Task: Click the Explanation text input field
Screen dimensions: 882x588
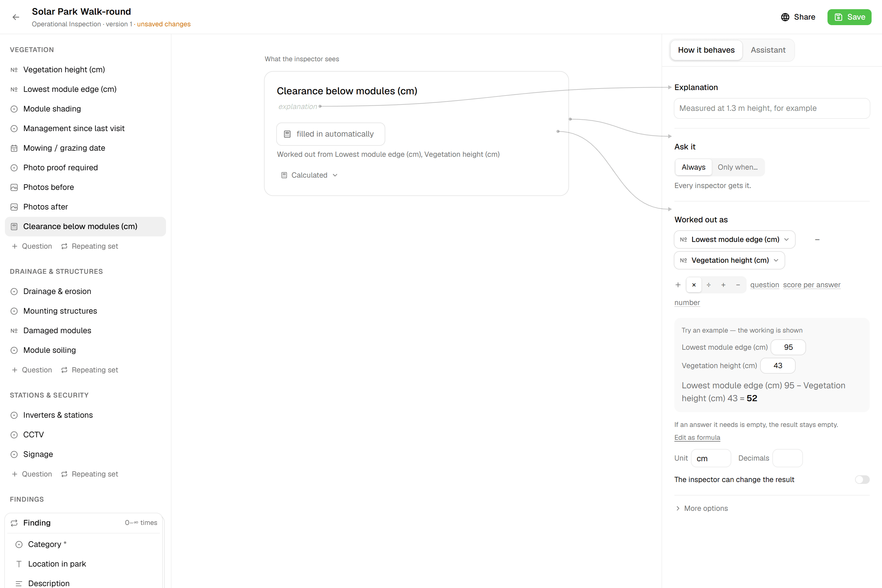Action: click(771, 108)
